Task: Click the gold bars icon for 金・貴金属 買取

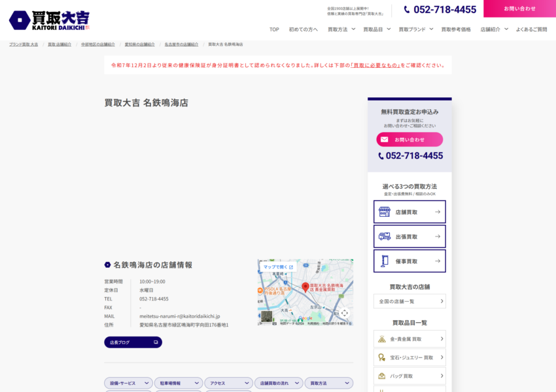Action: (382, 339)
